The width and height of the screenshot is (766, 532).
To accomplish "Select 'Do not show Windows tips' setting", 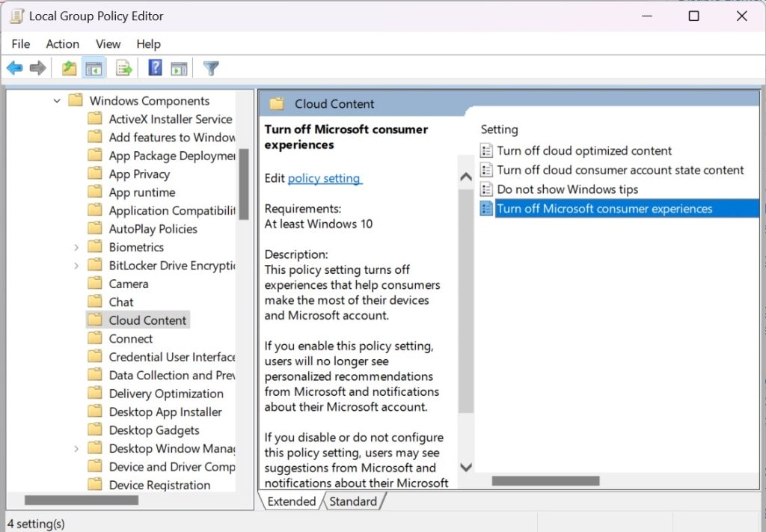I will coord(568,189).
